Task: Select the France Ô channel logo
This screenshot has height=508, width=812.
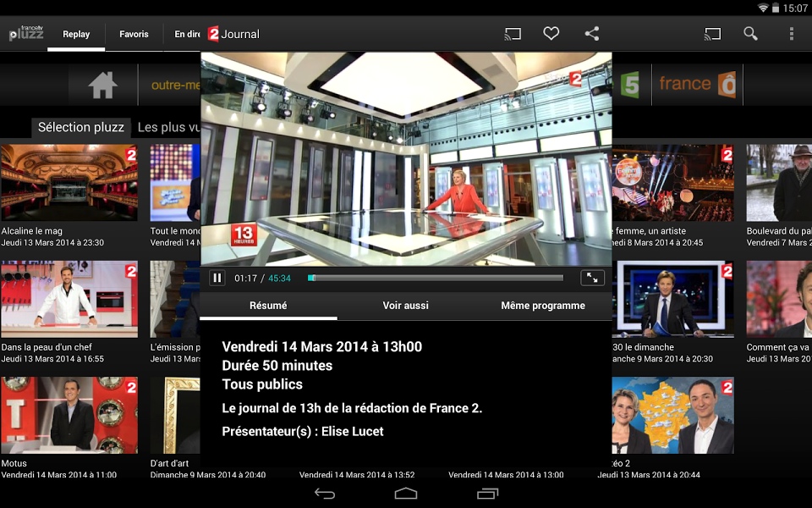Action: (698, 85)
